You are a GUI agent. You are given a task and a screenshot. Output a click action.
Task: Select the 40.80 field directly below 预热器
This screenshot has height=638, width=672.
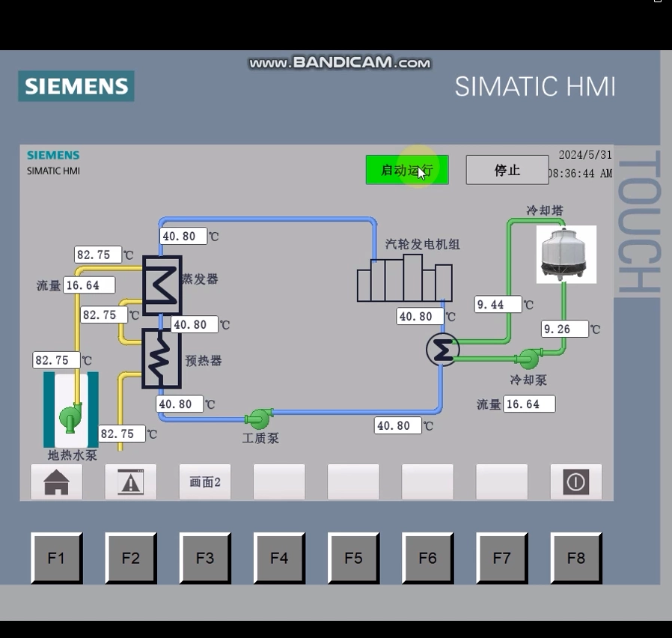(180, 404)
